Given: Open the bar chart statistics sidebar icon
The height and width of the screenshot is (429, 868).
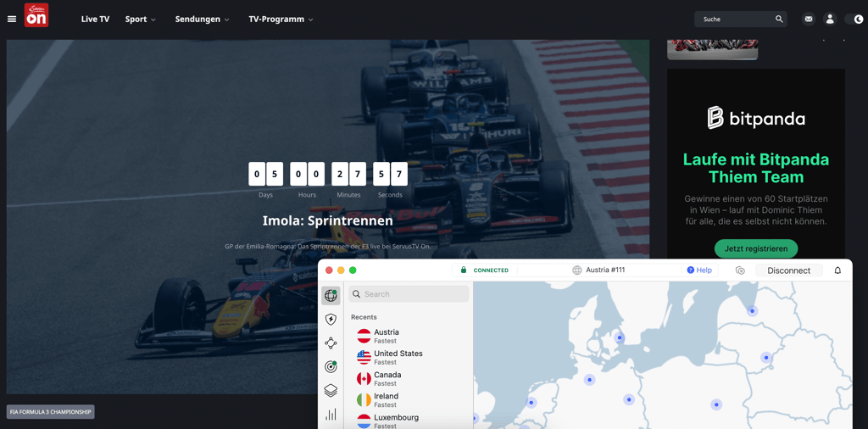Looking at the screenshot, I should click(331, 414).
